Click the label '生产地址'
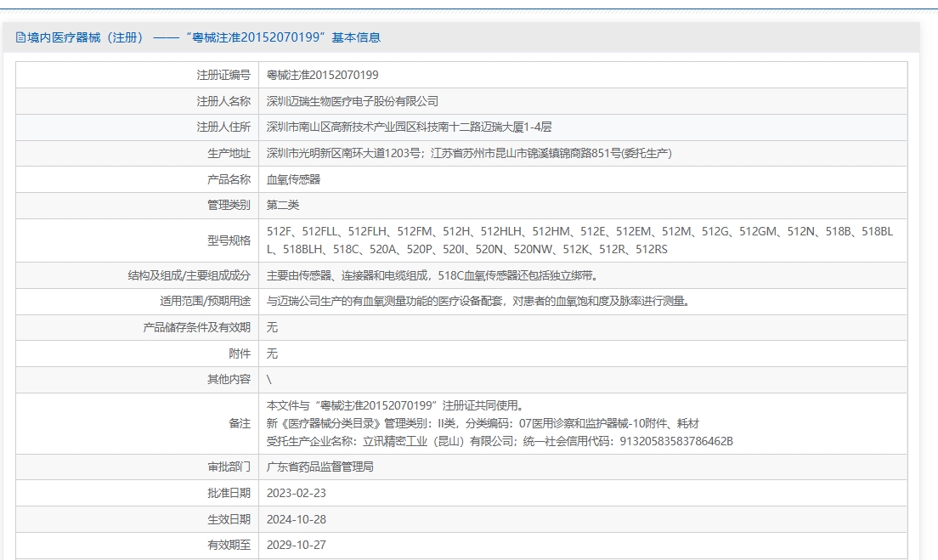 [x=229, y=153]
